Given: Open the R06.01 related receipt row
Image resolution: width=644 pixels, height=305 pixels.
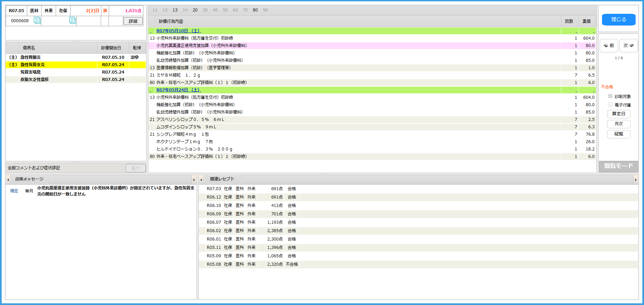Looking at the screenshot, I should [x=418, y=239].
